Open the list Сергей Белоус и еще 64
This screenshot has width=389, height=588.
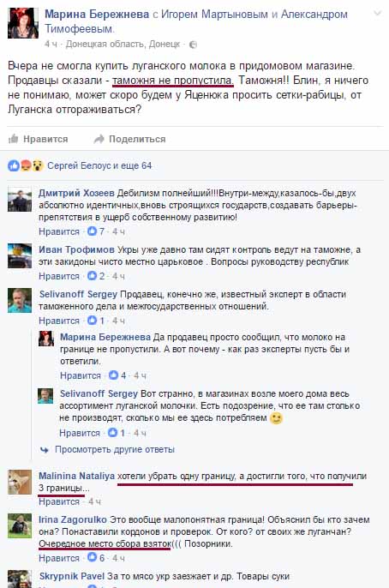[99, 165]
